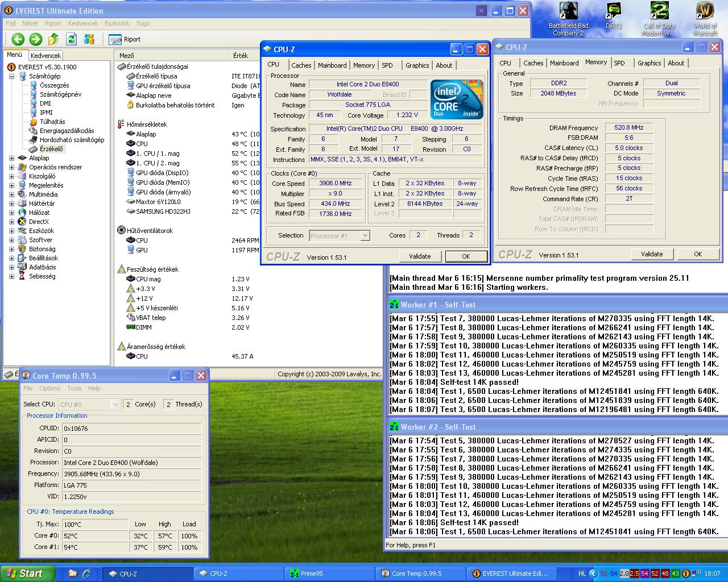The image size is (728, 582).
Task: Click the Prime95 taskbar button
Action: [330, 573]
